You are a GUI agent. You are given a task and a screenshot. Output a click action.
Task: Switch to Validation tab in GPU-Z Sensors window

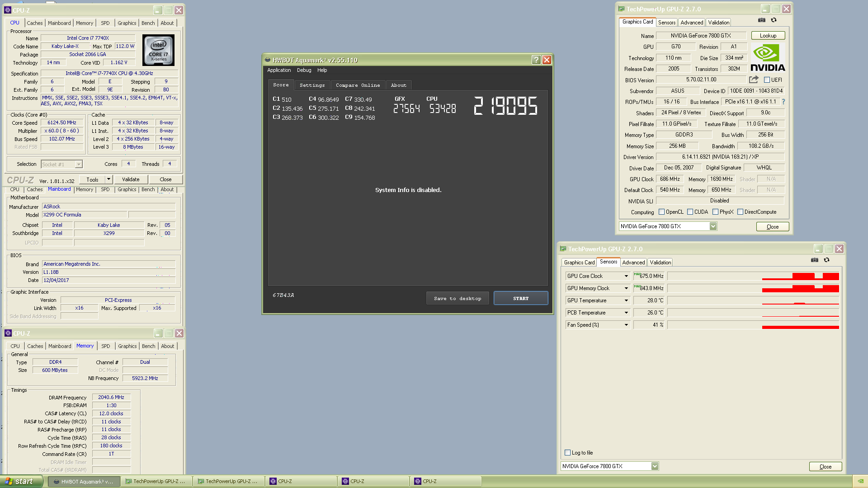pos(660,263)
